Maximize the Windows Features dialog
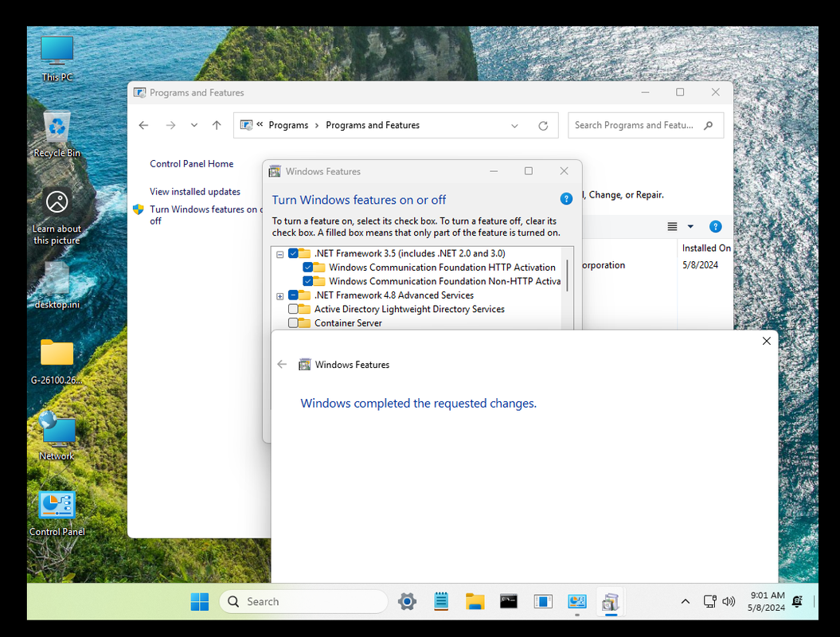This screenshot has height=637, width=840. pos(529,171)
